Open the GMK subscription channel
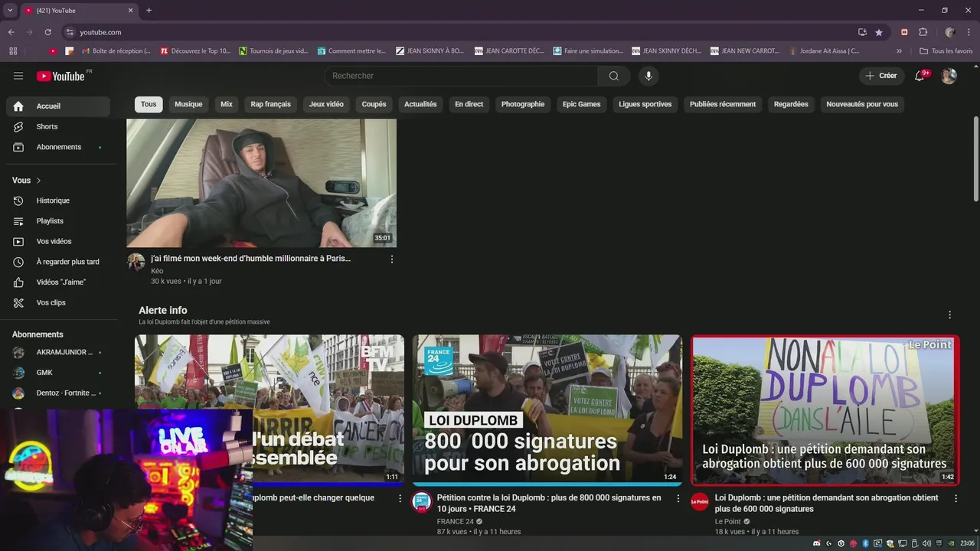980x551 pixels. 58,373
